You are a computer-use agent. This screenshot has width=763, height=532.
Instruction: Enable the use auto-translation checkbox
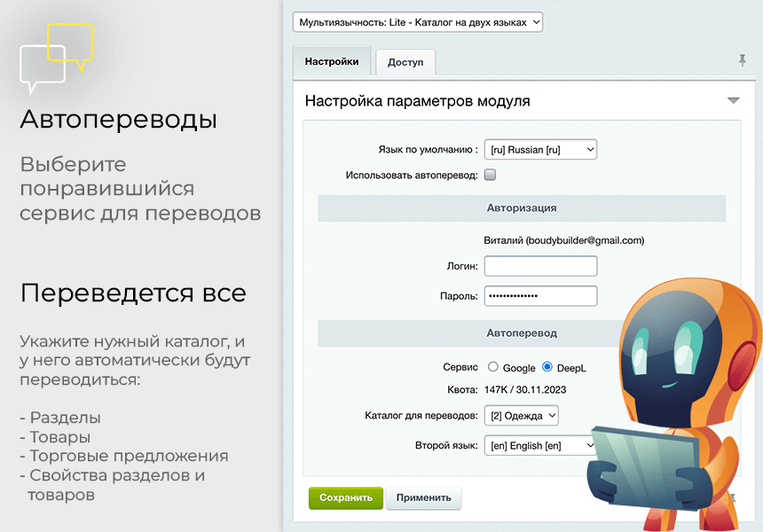coord(490,175)
